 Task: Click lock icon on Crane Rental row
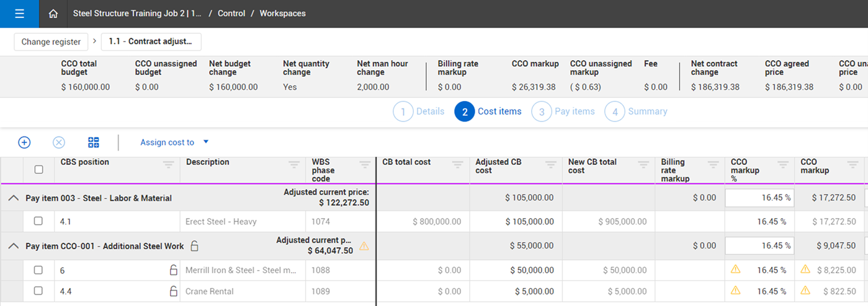pos(174,291)
